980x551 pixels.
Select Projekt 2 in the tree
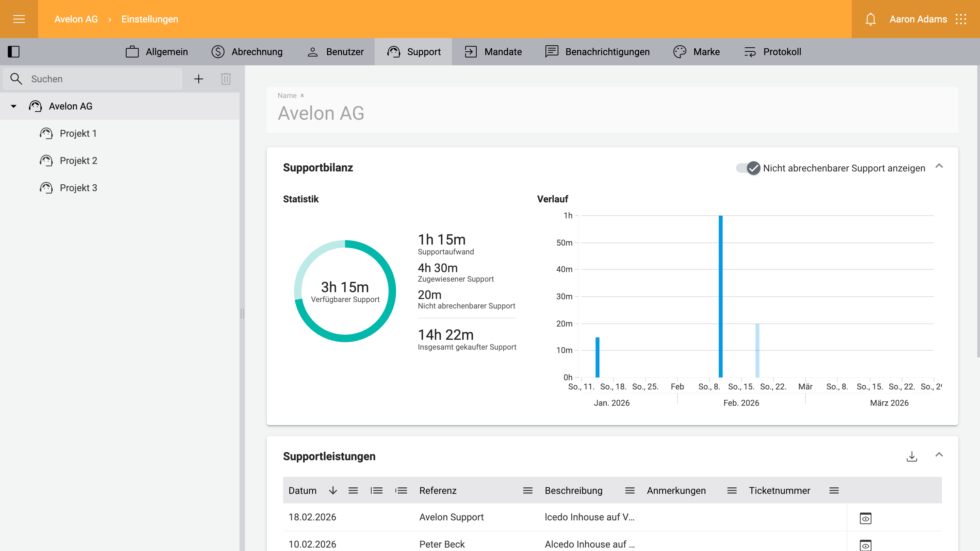pyautogui.click(x=78, y=161)
